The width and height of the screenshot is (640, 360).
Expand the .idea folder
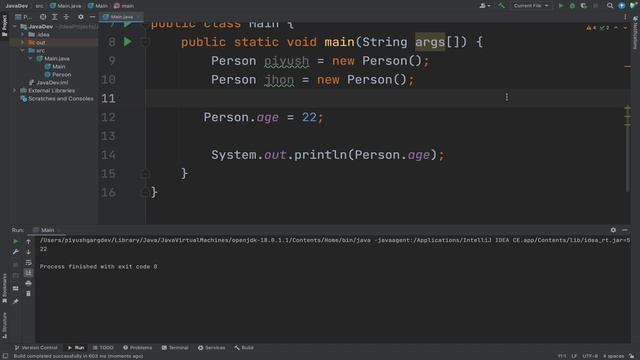tap(23, 35)
